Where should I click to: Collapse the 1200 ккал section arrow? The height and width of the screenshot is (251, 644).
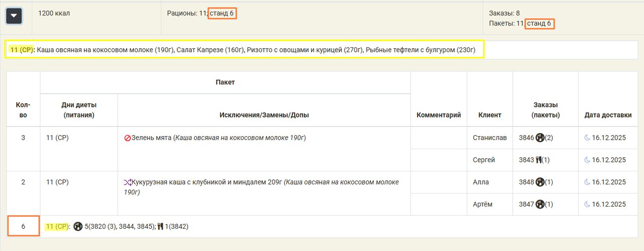click(14, 16)
